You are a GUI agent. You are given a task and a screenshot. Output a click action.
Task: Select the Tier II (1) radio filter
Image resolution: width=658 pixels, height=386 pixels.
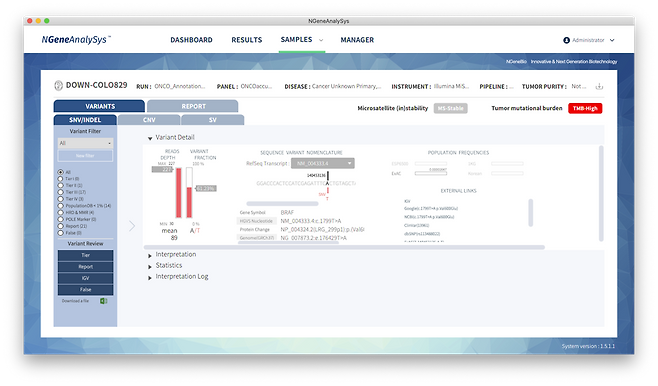[60, 185]
